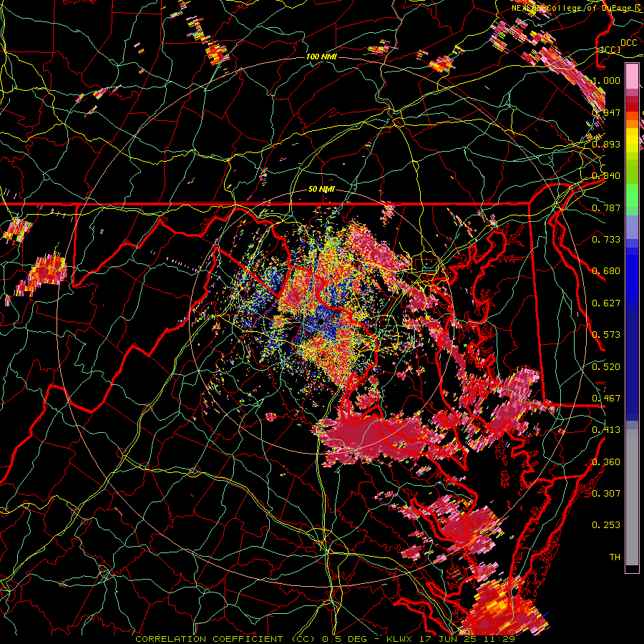Click the 0.680 scale value

606,271
